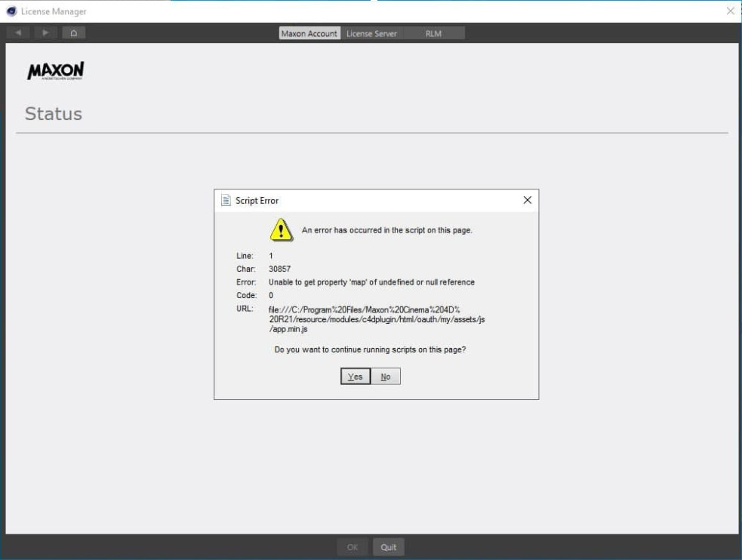Click the Script Error document icon
This screenshot has width=742, height=560.
(226, 201)
